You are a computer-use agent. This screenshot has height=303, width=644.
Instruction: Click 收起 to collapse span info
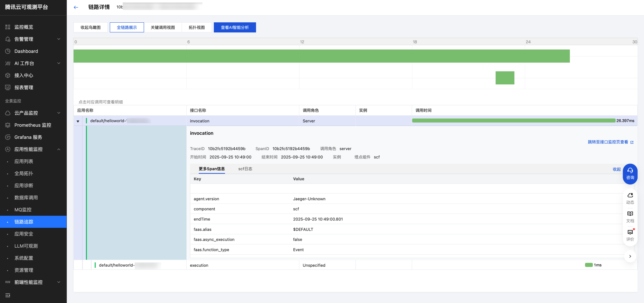click(x=617, y=169)
